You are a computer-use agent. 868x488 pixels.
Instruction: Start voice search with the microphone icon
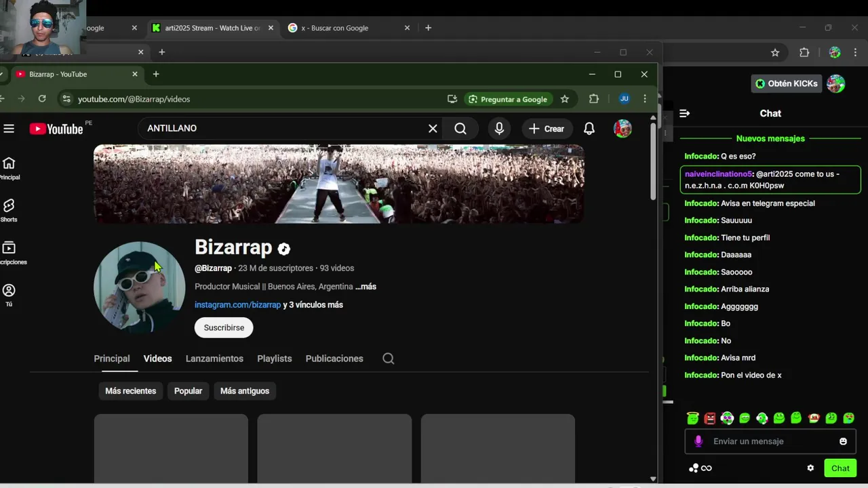click(x=499, y=129)
